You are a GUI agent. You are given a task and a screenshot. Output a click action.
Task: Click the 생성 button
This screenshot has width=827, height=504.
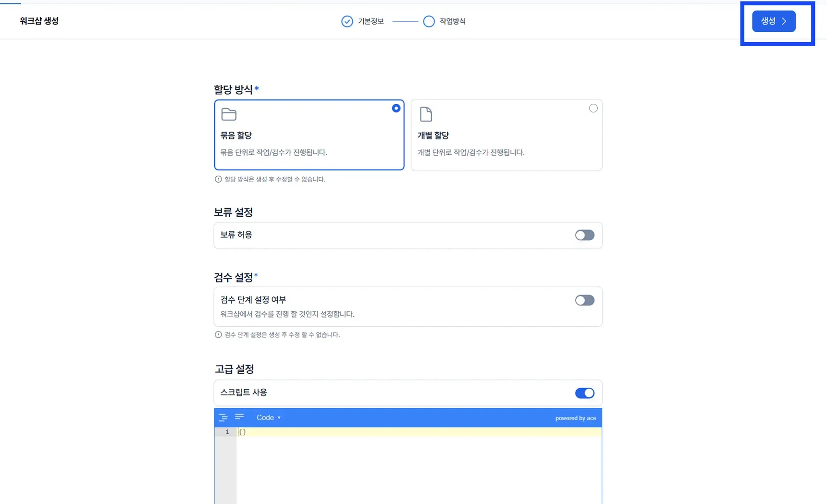(x=774, y=21)
